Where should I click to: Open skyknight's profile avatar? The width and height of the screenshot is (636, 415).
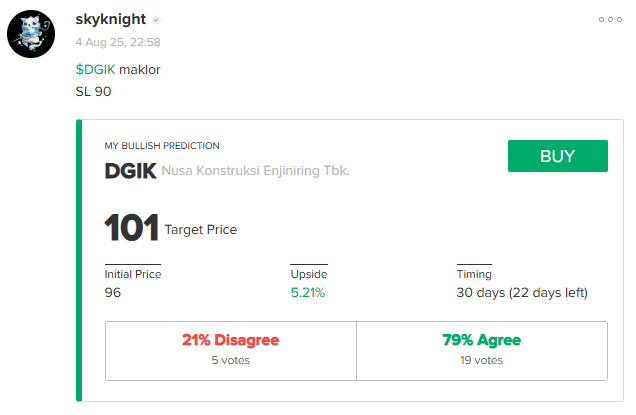pos(31,34)
